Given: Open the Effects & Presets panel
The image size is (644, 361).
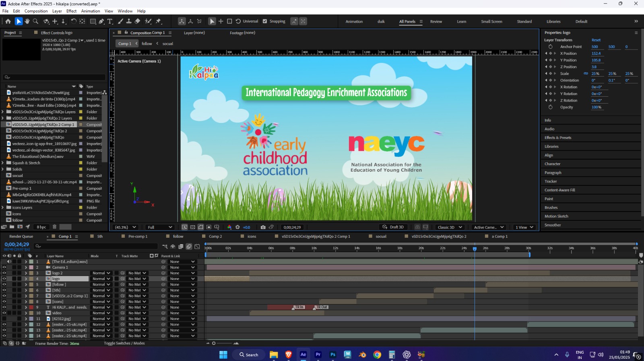Looking at the screenshot, I should coord(558,138).
